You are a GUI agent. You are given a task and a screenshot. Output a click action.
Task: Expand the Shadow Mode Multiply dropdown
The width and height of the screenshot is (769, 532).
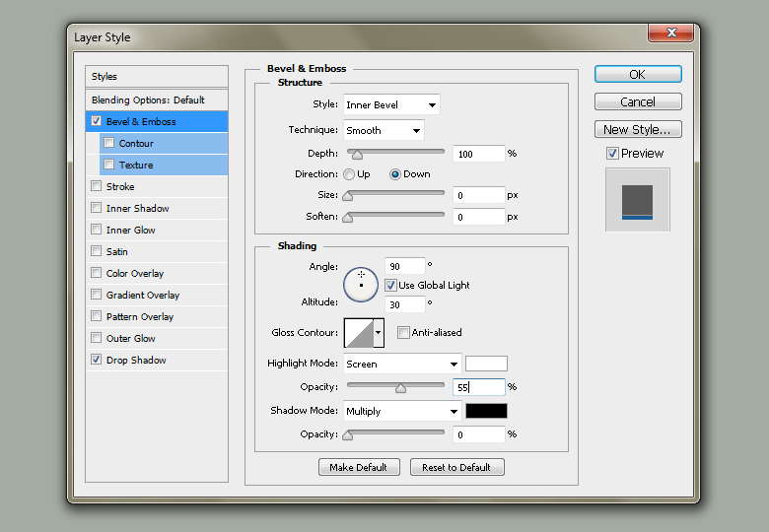(402, 411)
